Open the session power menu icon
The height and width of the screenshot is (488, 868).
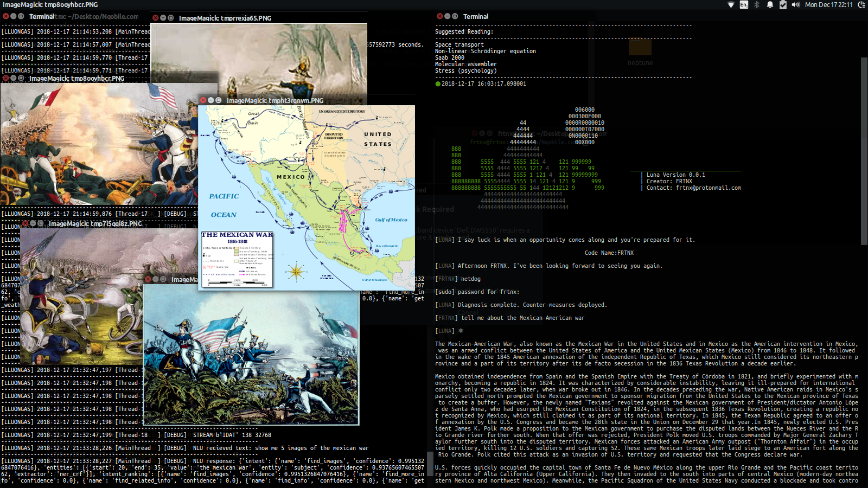(861, 5)
